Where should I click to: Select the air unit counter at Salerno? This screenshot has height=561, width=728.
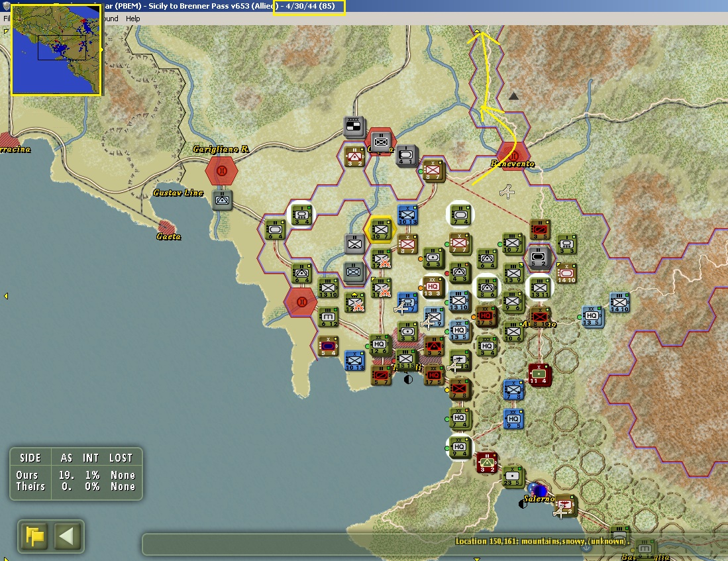(x=566, y=506)
